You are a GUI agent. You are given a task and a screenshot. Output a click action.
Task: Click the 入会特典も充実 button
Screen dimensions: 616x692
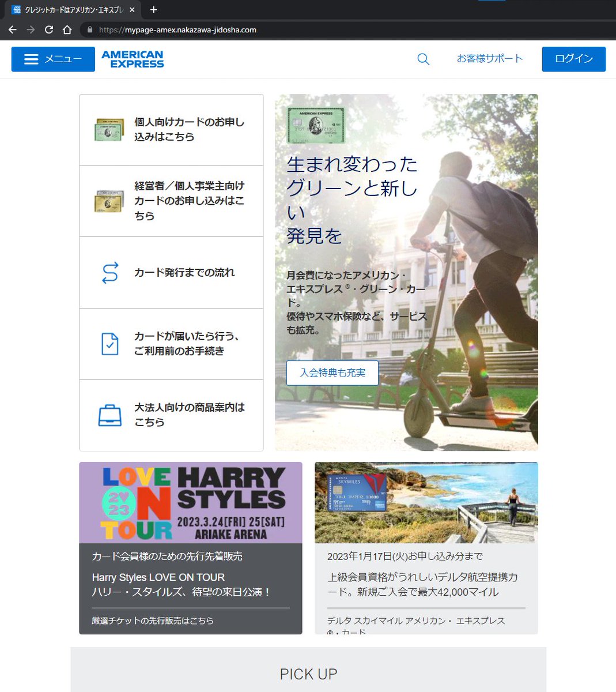click(x=332, y=373)
